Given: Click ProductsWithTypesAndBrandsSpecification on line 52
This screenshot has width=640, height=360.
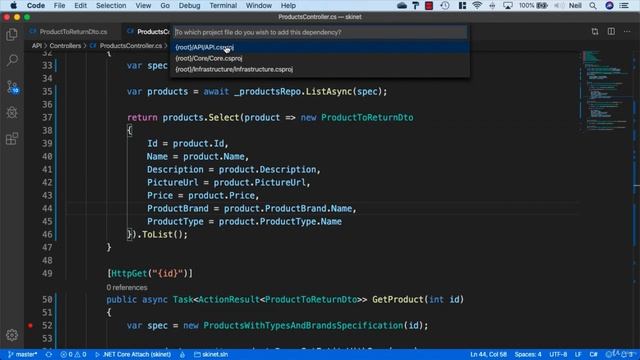Looking at the screenshot, I should pyautogui.click(x=303, y=326).
